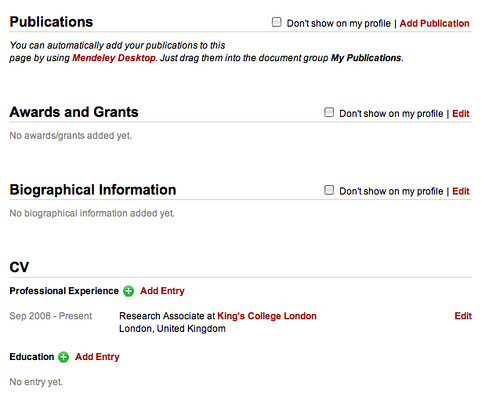Image resolution: width=500 pixels, height=415 pixels.
Task: Open the Add Publication link
Action: (x=434, y=23)
